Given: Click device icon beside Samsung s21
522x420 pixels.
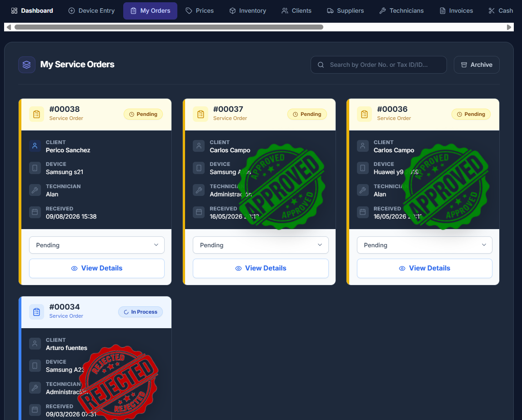Looking at the screenshot, I should [x=35, y=168].
